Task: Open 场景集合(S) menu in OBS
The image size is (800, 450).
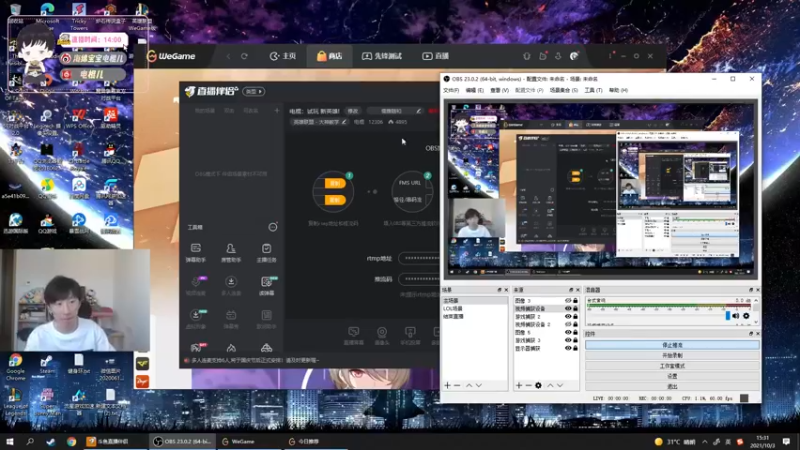Action: [563, 90]
